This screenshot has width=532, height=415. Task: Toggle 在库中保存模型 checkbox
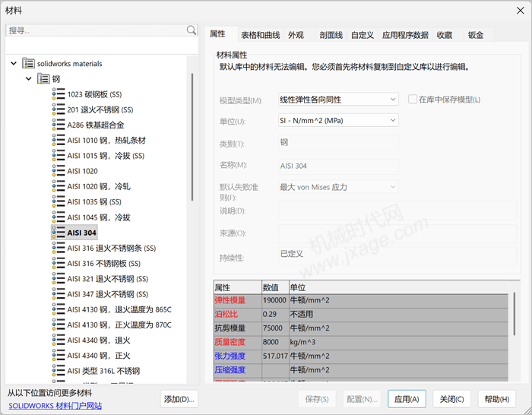click(412, 99)
